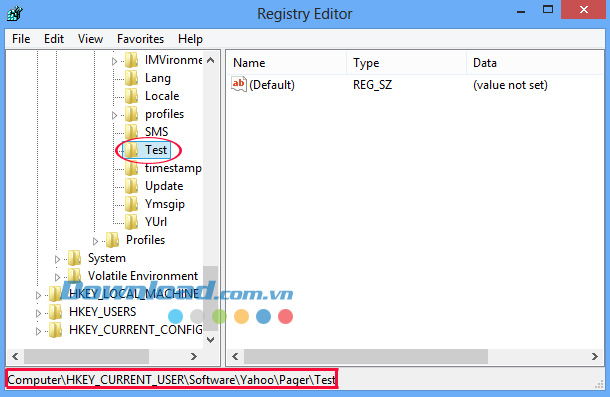Maximize the Registry Editor window
Screen dimensions: 610x397
548,10
